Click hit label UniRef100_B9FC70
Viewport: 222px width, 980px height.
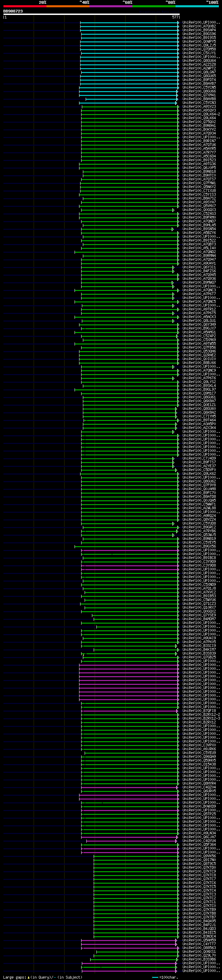(x=199, y=493)
